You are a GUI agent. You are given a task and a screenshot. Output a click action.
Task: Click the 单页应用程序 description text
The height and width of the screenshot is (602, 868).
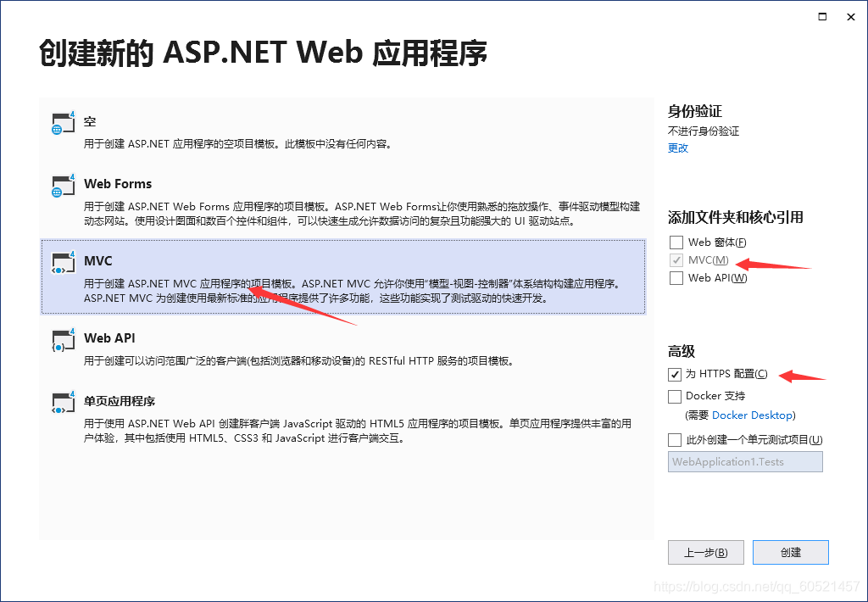point(357,431)
